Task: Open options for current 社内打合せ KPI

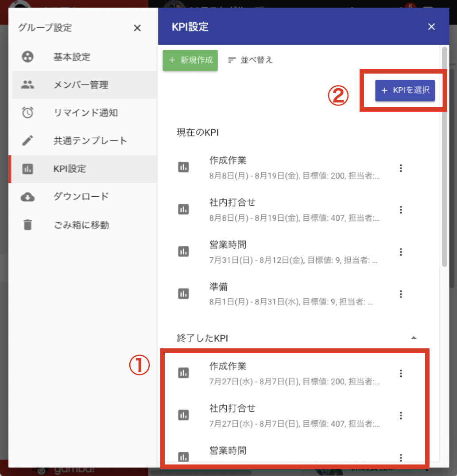Action: pyautogui.click(x=401, y=210)
